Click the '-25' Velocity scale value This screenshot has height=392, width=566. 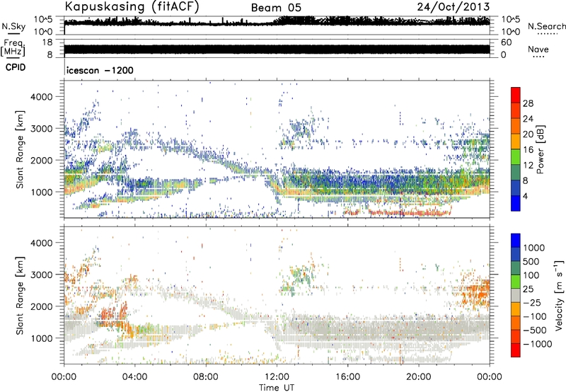[532, 302]
